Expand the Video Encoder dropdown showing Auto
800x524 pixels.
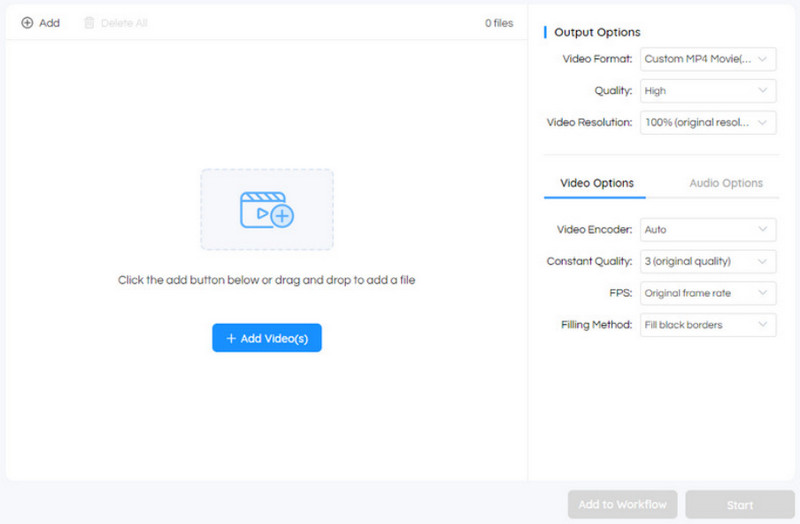(x=708, y=230)
